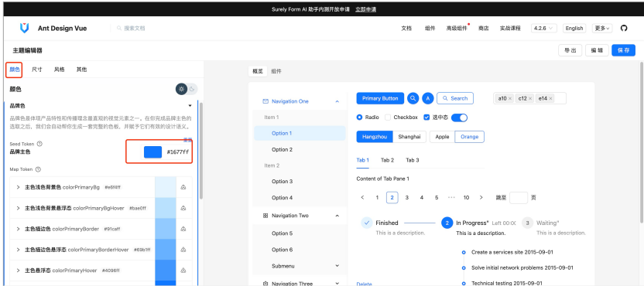
Task: Select the Hangzhou radio button
Action: pyautogui.click(x=375, y=137)
